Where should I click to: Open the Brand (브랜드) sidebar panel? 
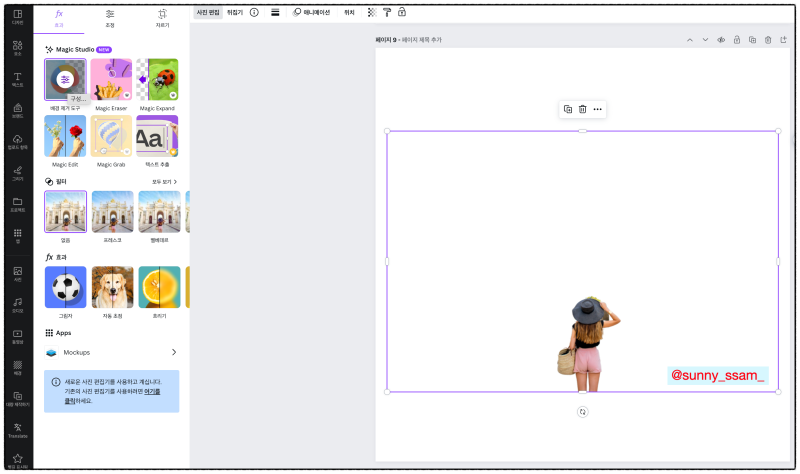(x=17, y=110)
